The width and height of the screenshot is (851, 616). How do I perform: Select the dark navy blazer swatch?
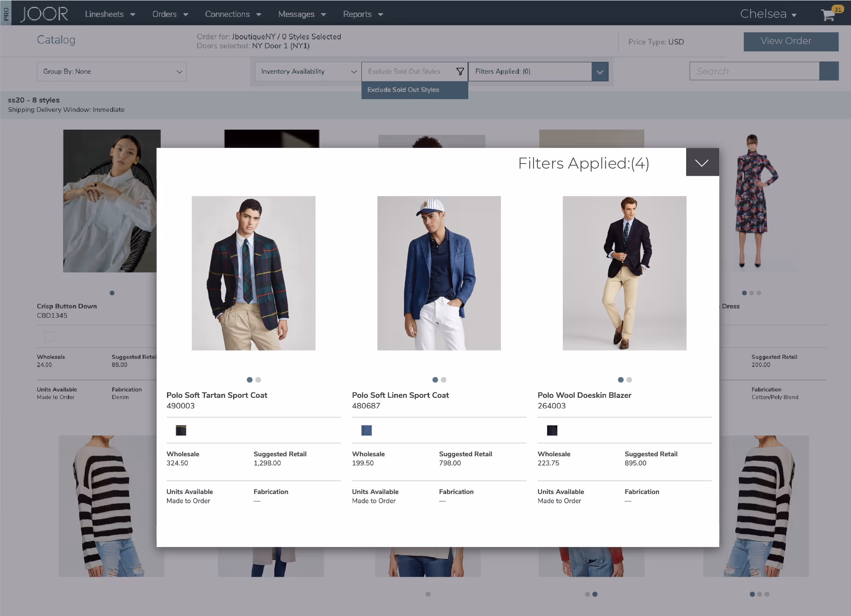tap(552, 430)
